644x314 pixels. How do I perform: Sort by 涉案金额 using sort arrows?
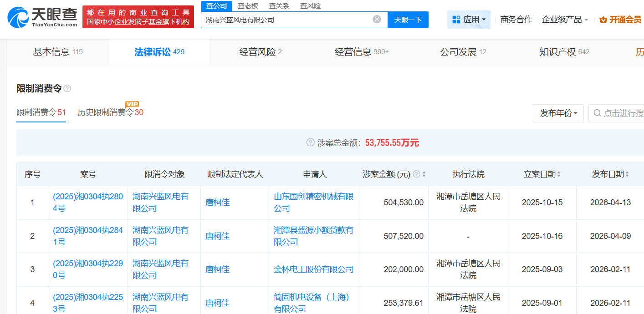424,174
